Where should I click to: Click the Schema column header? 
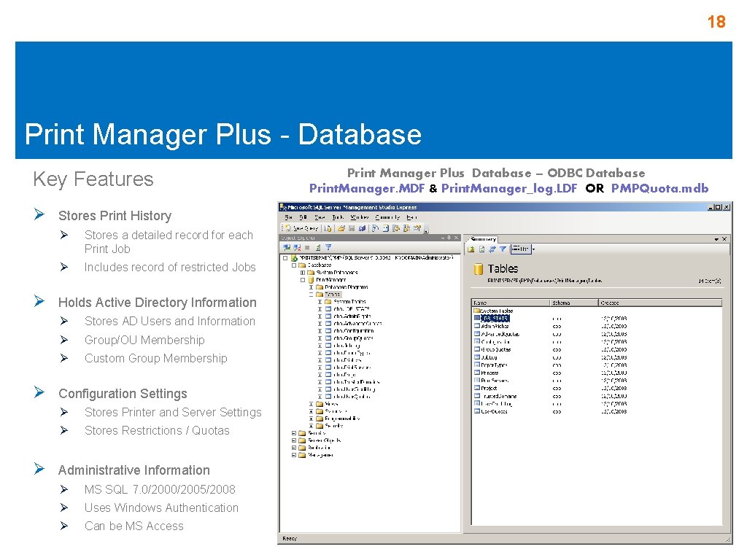[574, 303]
